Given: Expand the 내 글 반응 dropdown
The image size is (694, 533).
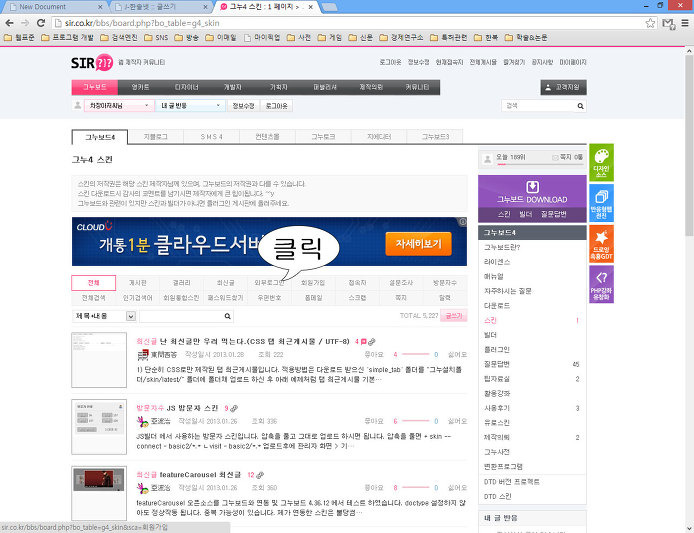Looking at the screenshot, I should tap(190, 106).
